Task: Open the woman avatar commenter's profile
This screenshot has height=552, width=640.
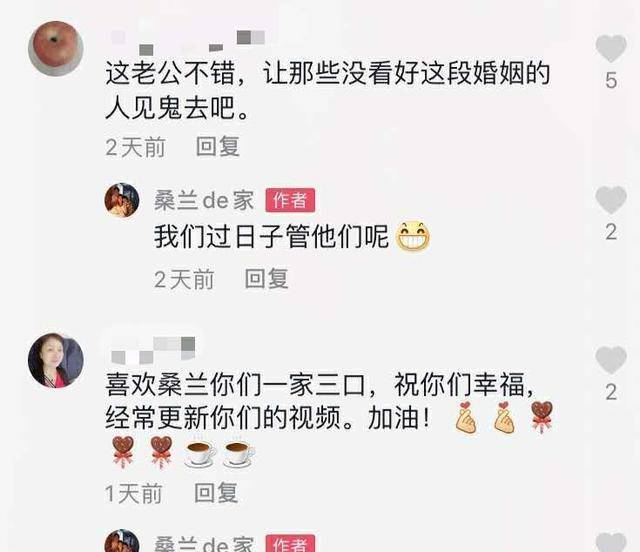Action: click(56, 360)
